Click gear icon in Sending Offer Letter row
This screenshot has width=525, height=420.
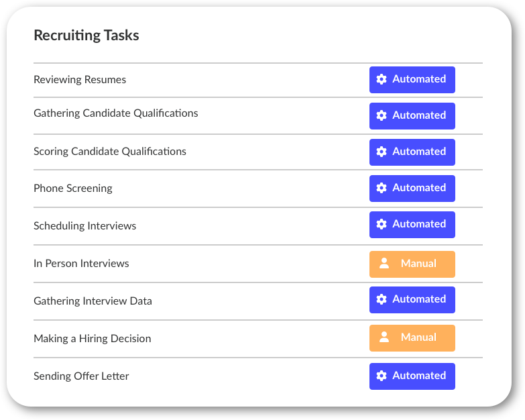382,376
